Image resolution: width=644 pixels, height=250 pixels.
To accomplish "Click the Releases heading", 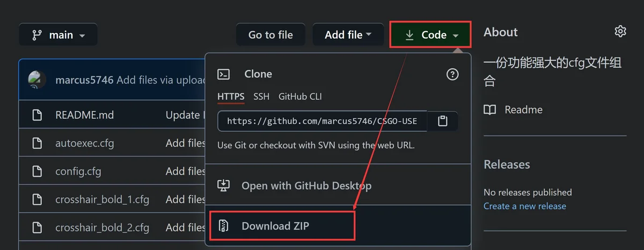I will [507, 165].
